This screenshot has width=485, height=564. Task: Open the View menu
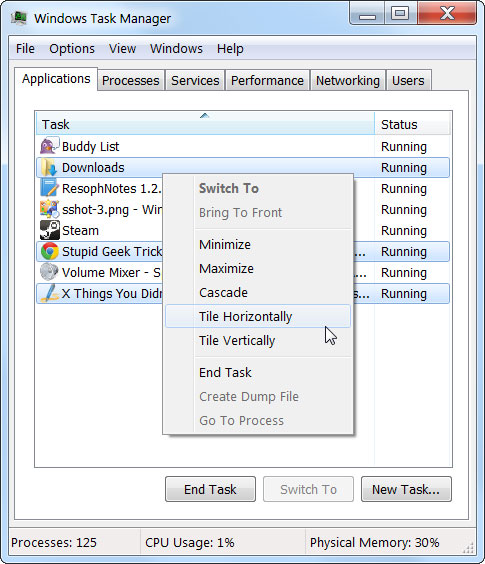pos(122,49)
